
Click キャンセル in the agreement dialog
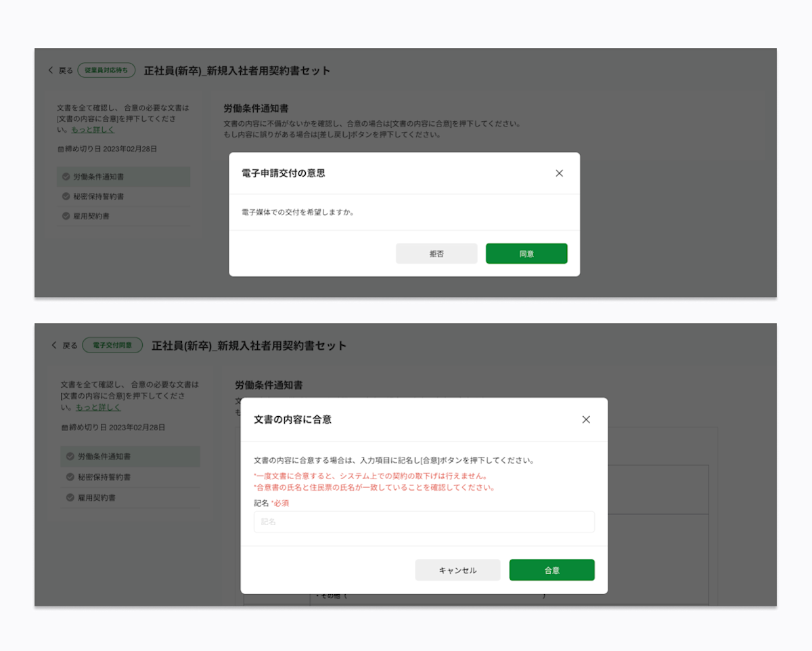457,570
